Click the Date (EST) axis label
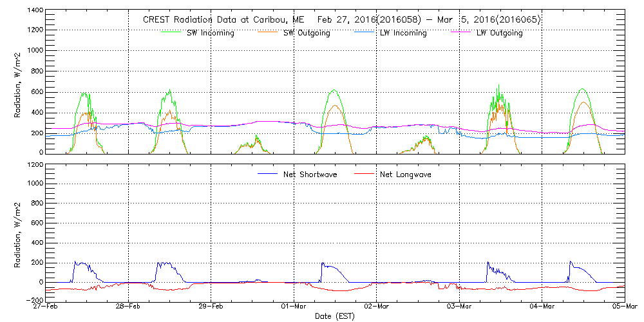This screenshot has width=644, height=322. [334, 316]
